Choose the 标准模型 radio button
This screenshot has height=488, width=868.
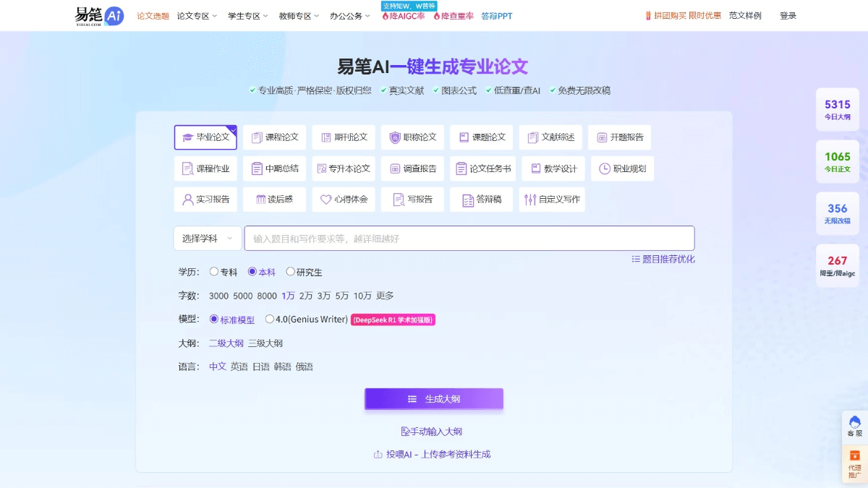click(213, 319)
